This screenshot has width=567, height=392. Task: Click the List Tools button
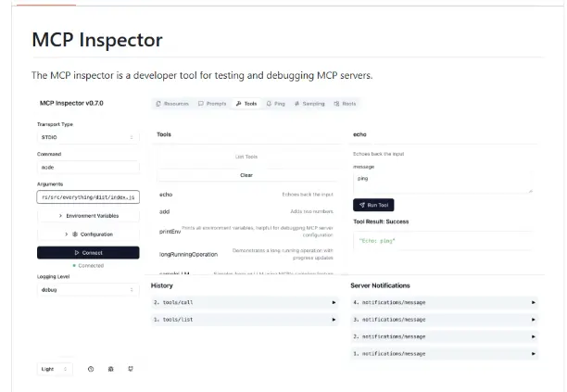246,157
